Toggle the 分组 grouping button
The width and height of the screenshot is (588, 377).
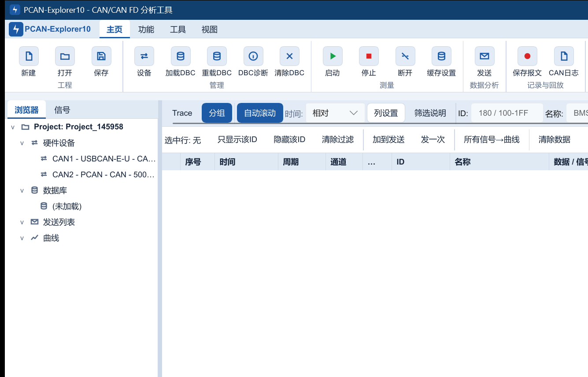(217, 113)
